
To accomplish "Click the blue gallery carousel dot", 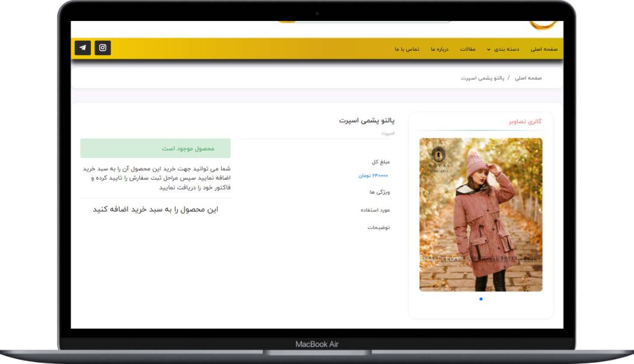I will tap(481, 299).
